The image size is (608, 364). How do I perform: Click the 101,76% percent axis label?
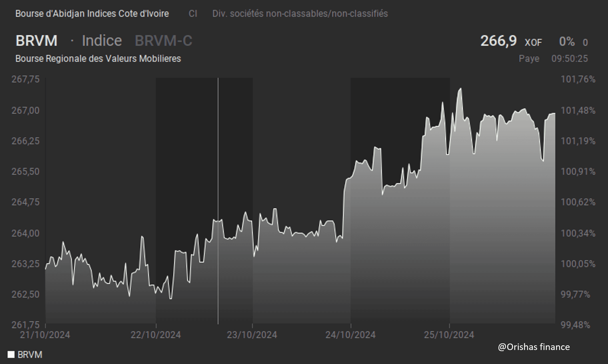tap(578, 79)
